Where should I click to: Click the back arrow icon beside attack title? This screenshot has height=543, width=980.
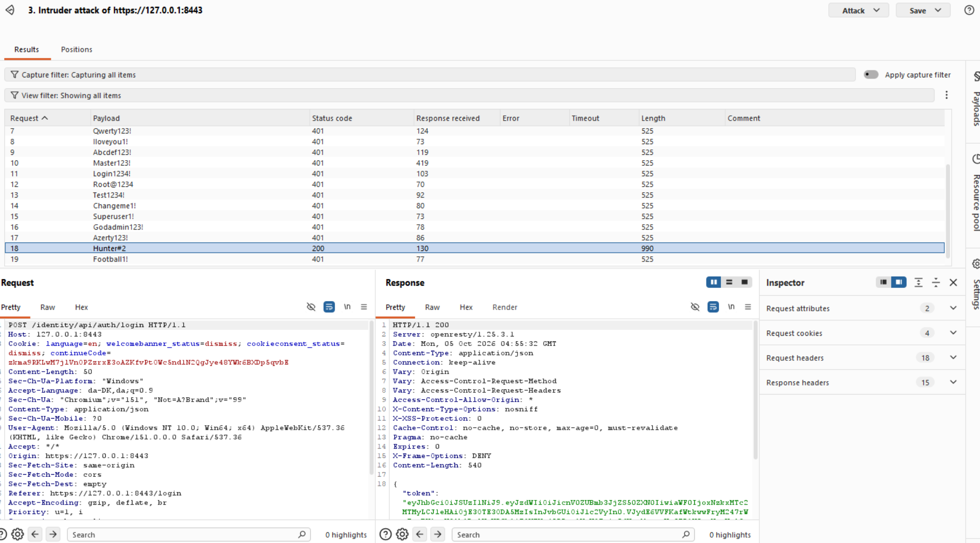click(x=10, y=10)
